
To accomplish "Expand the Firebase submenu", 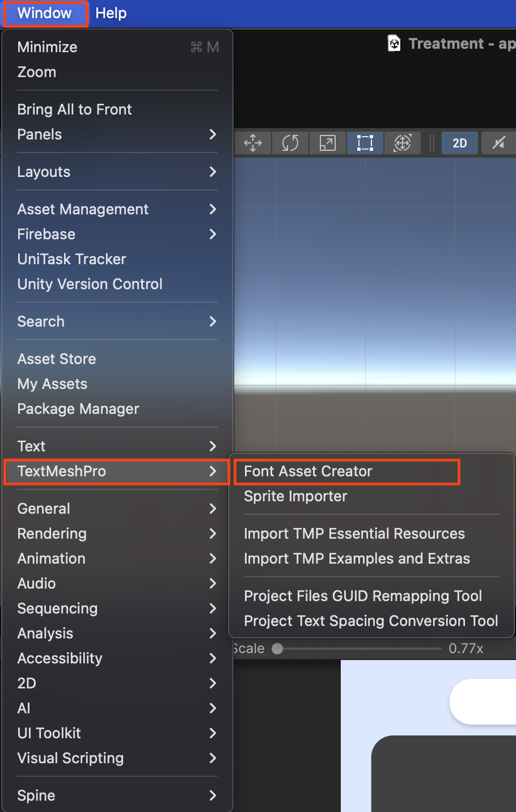I will click(117, 234).
